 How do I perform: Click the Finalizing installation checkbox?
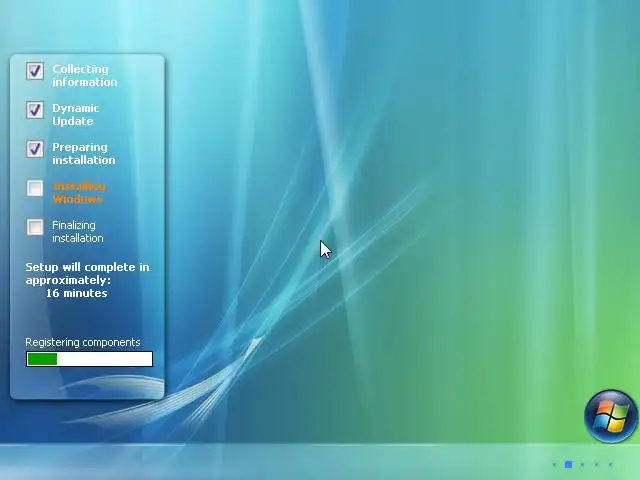click(35, 227)
